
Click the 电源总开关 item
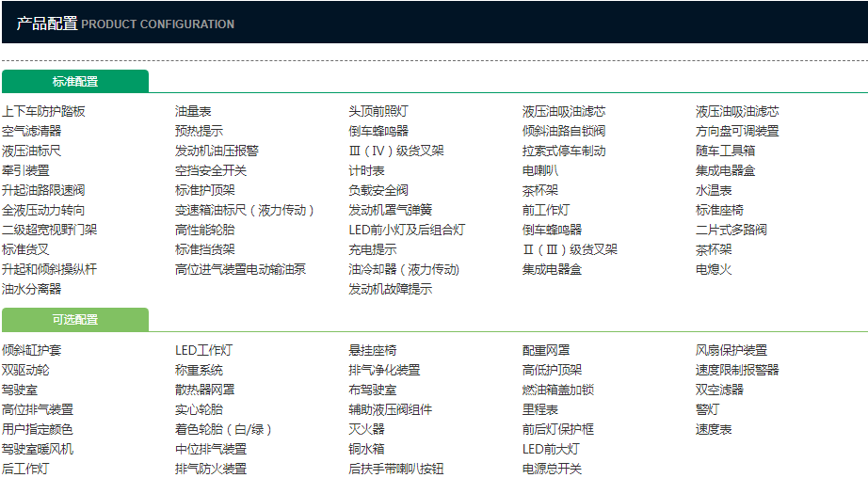[x=552, y=469]
